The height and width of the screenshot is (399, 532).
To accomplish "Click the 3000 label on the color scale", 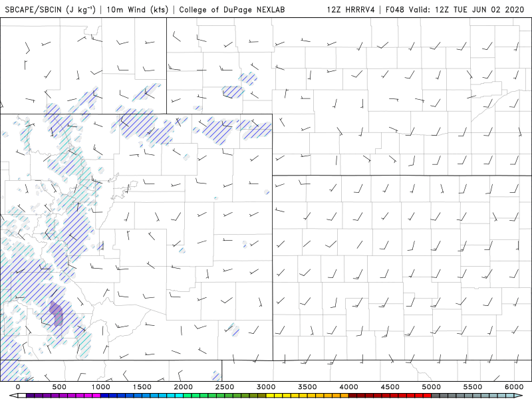I will pyautogui.click(x=266, y=387).
